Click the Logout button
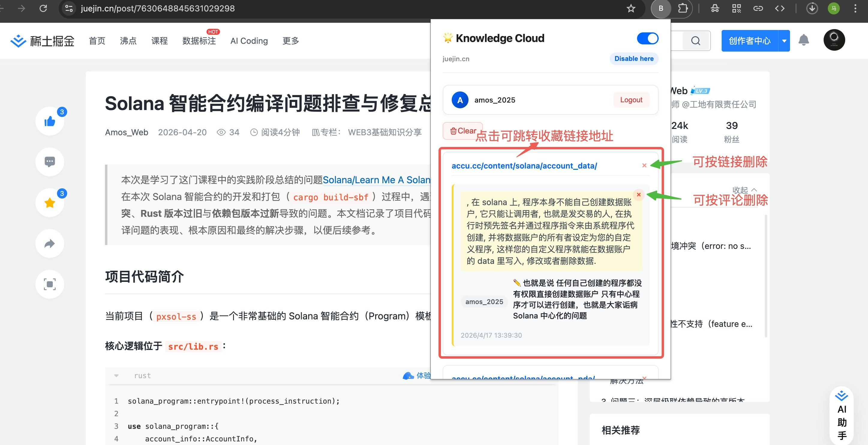868x445 pixels. tap(631, 100)
